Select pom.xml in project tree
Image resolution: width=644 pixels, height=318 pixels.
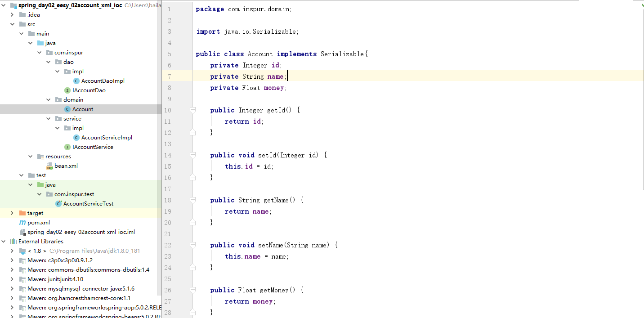pos(39,223)
